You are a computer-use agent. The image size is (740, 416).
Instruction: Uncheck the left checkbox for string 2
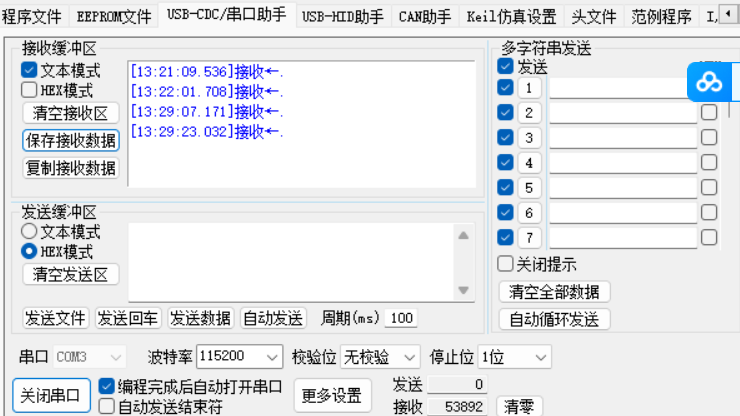coord(505,112)
